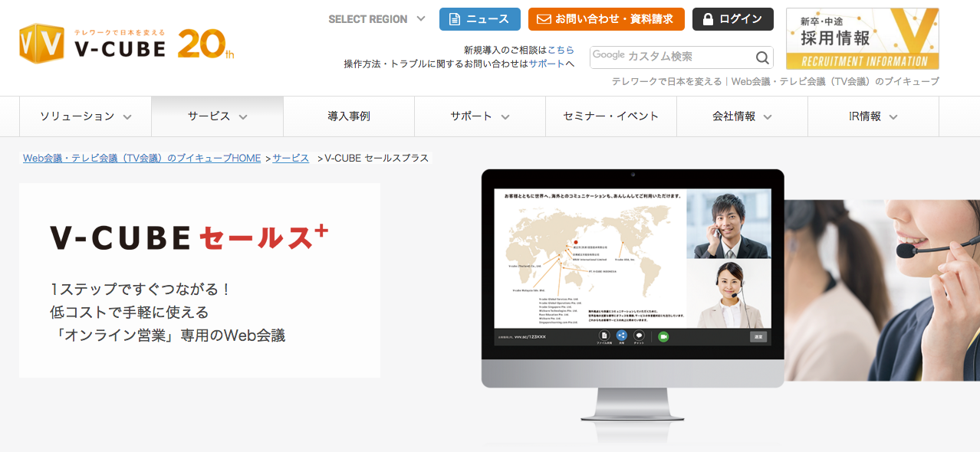Expand the 会社情報 menu chevron
This screenshot has height=452, width=980.
(768, 117)
